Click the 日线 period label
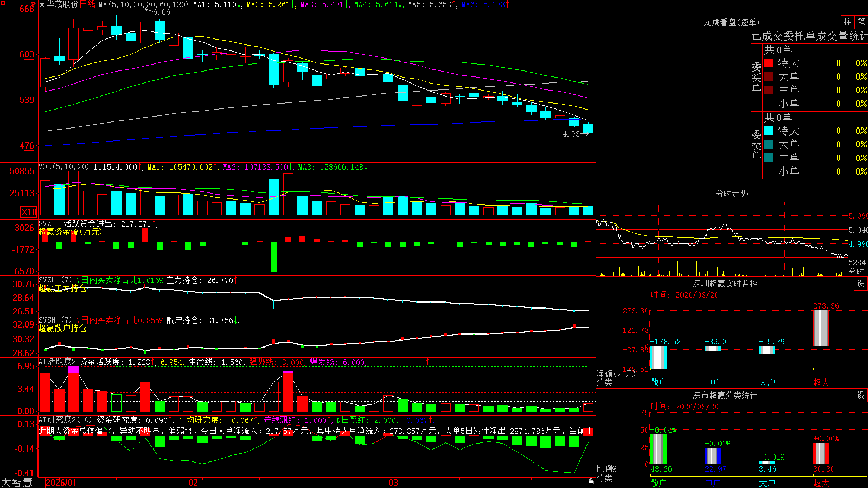The image size is (868, 488). click(87, 4)
